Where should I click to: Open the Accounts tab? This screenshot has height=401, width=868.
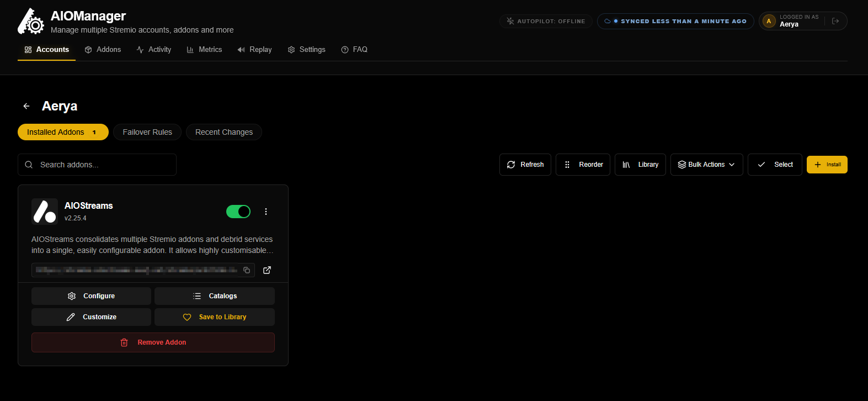coord(47,50)
